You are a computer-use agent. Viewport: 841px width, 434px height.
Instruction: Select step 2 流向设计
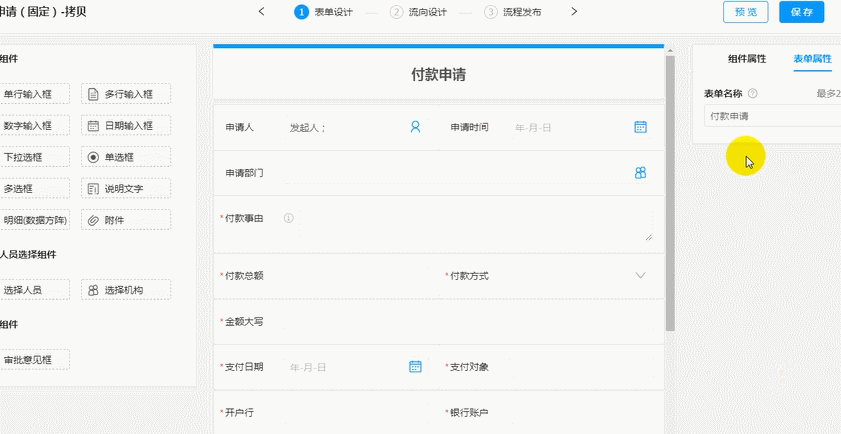click(418, 12)
